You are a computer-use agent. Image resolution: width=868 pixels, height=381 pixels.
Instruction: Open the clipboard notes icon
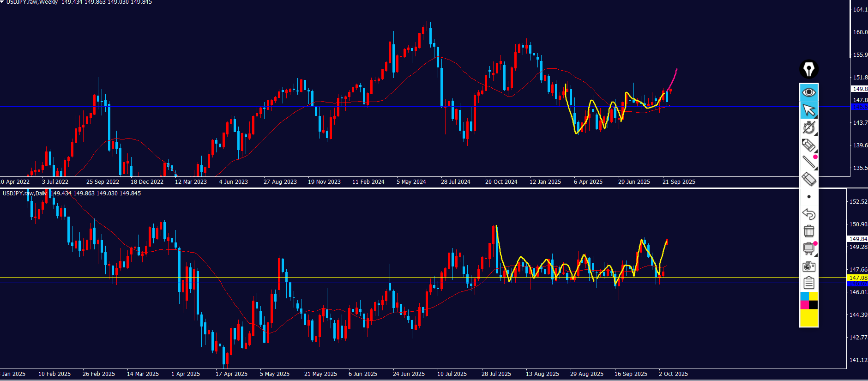coord(808,283)
